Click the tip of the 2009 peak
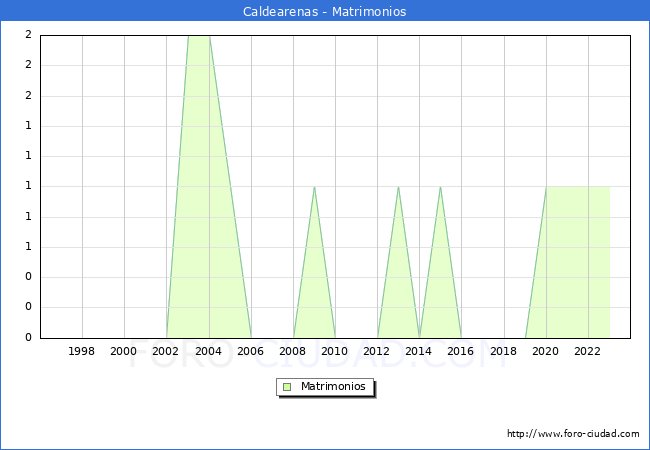This screenshot has height=450, width=650. point(314,187)
